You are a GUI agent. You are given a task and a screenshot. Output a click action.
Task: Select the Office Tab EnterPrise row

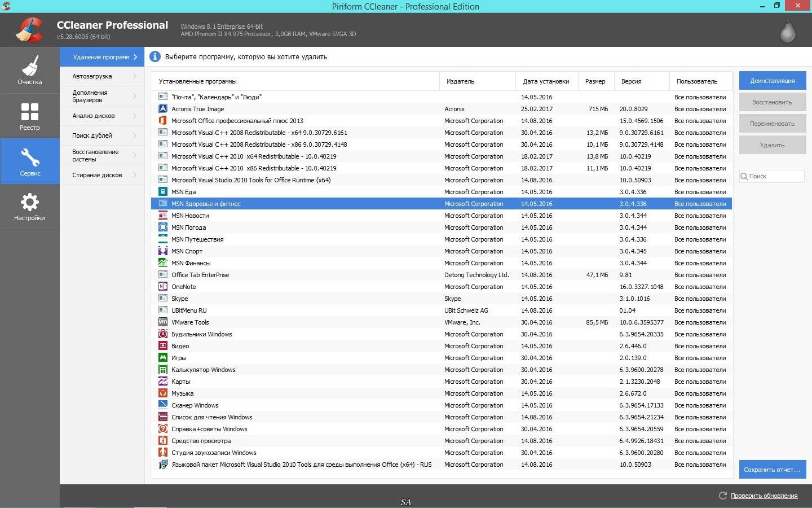442,275
